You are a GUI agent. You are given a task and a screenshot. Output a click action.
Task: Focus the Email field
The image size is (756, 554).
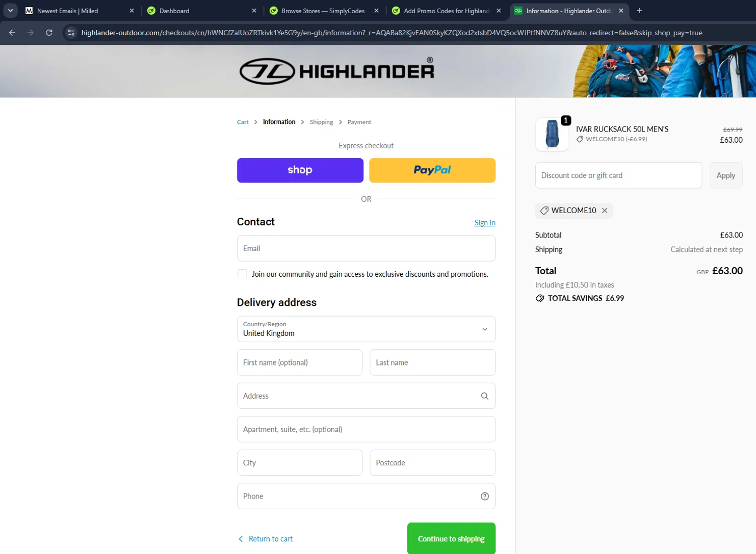[366, 249]
